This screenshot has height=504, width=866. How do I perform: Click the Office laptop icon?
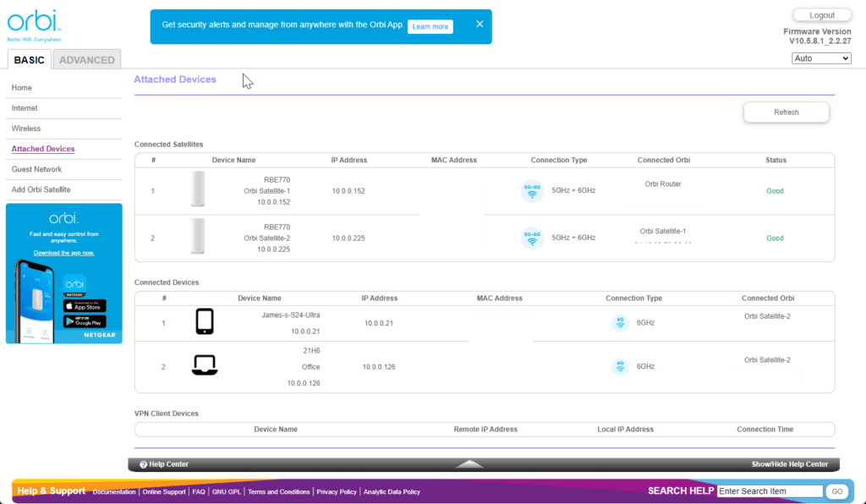click(x=205, y=366)
